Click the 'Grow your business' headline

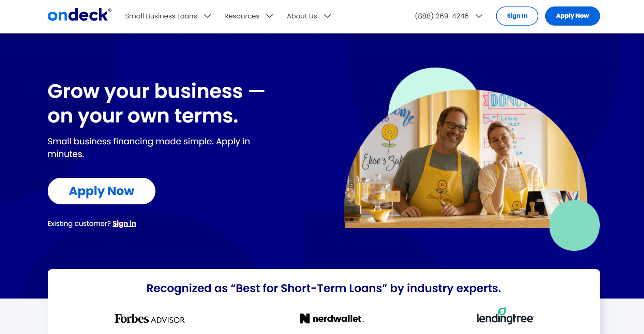click(156, 103)
